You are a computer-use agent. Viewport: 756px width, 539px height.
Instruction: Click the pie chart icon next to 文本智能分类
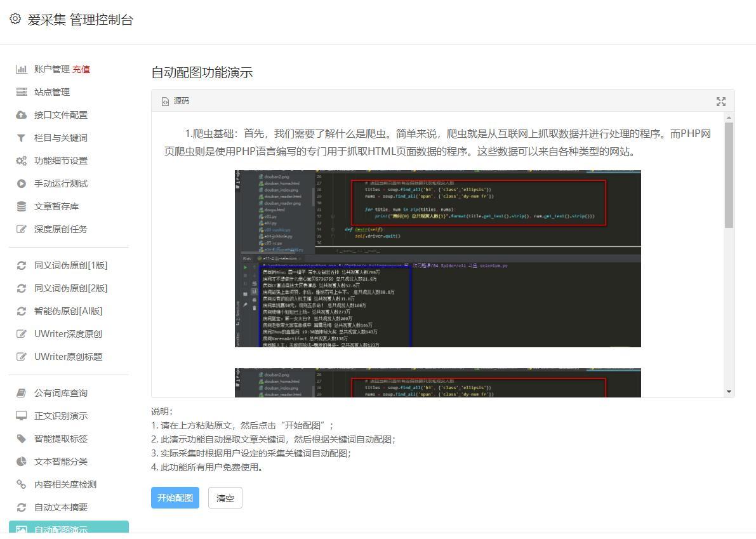21,462
